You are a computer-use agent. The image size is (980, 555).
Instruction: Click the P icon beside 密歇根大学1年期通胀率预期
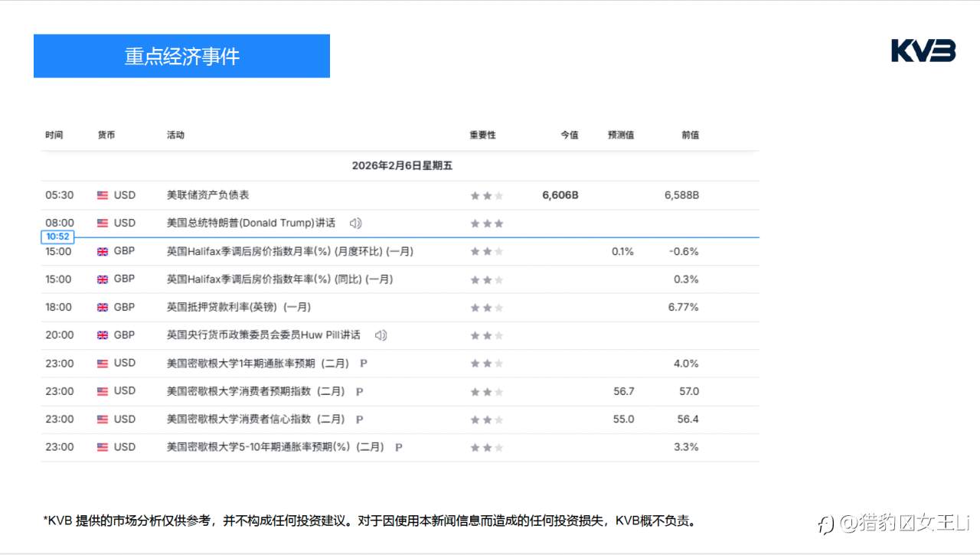(x=363, y=364)
